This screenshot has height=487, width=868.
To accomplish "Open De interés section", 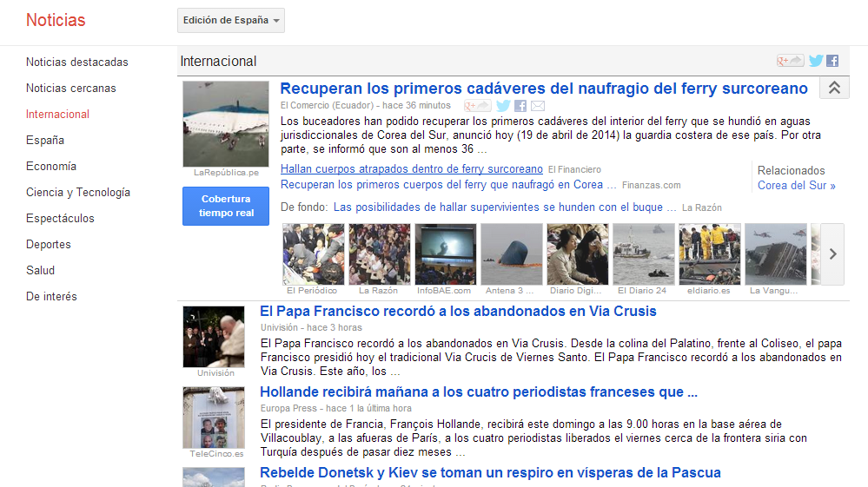I will (x=51, y=296).
